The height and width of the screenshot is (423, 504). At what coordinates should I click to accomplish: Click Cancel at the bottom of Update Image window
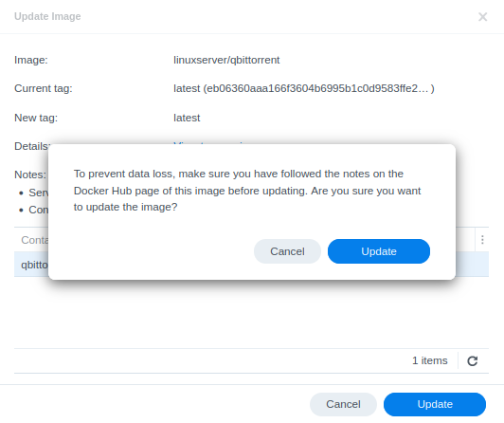(343, 404)
